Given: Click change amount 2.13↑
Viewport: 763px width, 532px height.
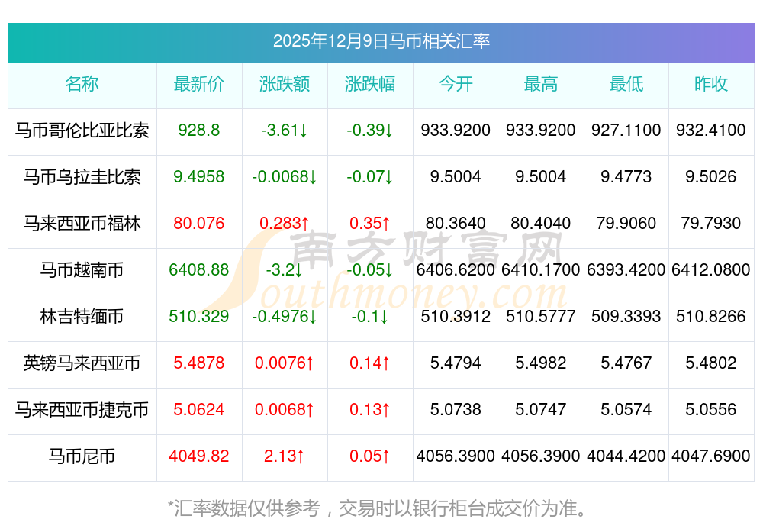Looking at the screenshot, I should tap(284, 456).
